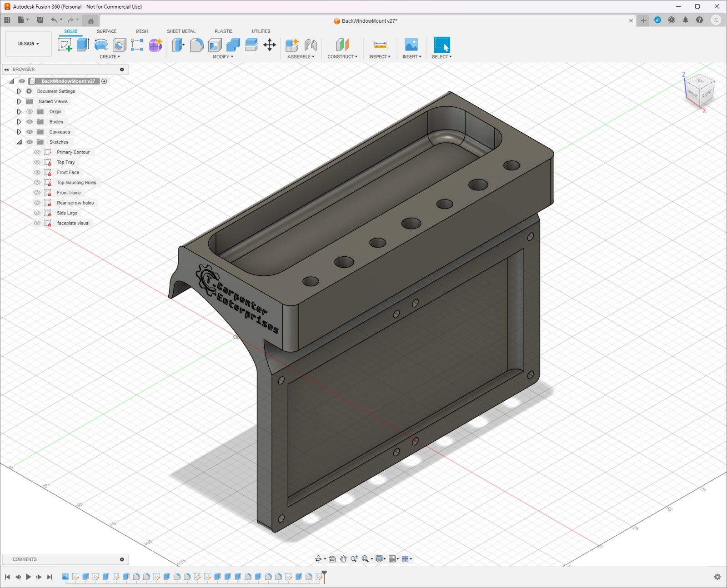Screen dimensions: 727x588
Task: Select the Revolve tool
Action: 101,45
